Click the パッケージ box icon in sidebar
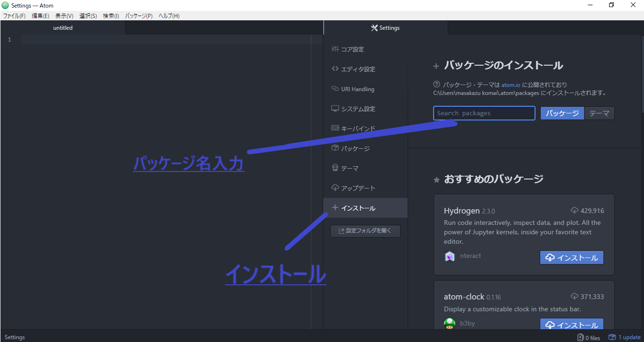 [335, 148]
